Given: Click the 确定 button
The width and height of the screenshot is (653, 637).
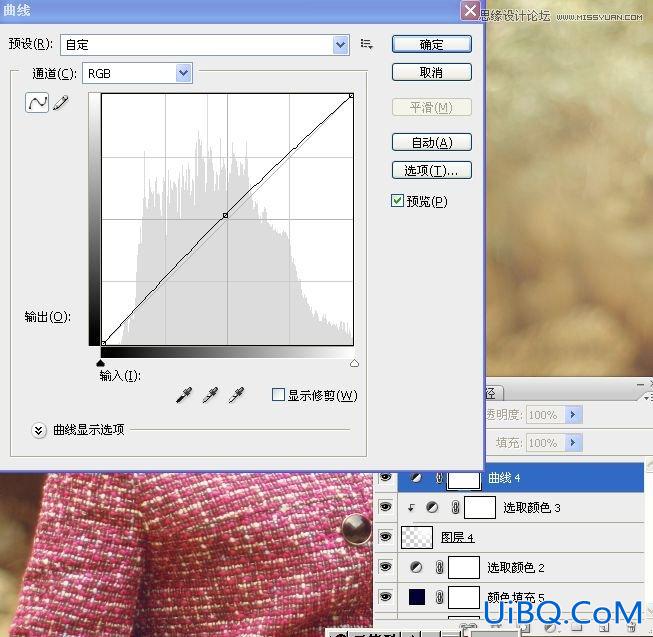Looking at the screenshot, I should pos(432,44).
